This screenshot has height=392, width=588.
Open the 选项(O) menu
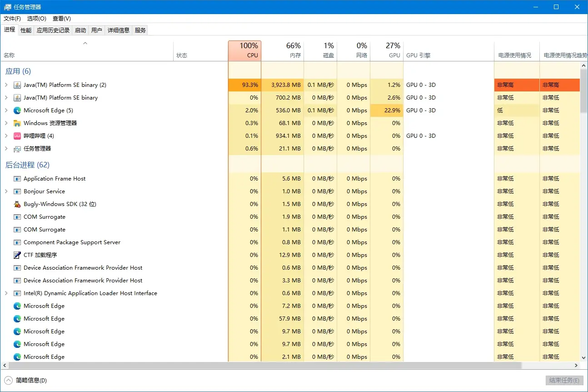pyautogui.click(x=37, y=19)
